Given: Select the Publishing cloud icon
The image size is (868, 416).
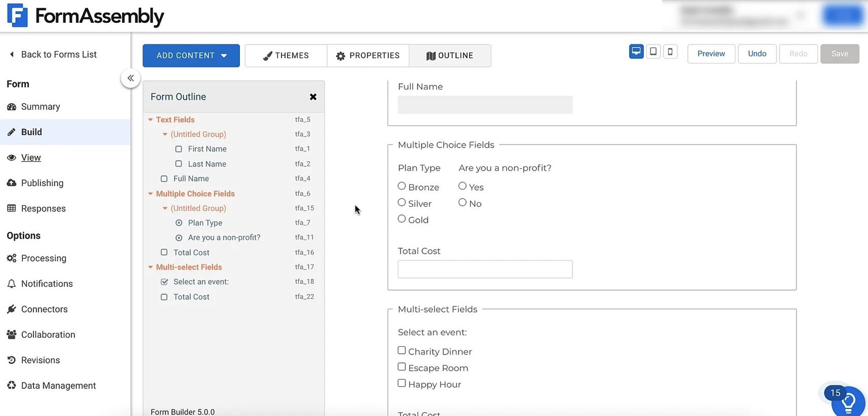Looking at the screenshot, I should pyautogui.click(x=12, y=182).
